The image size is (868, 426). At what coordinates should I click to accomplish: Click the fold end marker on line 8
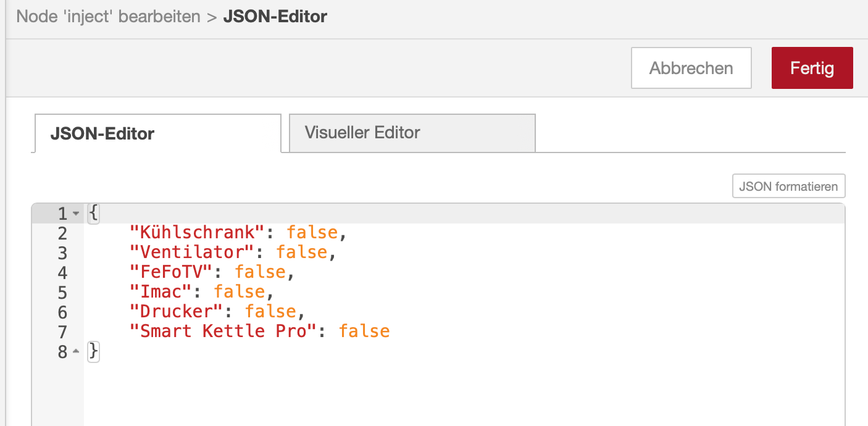76,351
